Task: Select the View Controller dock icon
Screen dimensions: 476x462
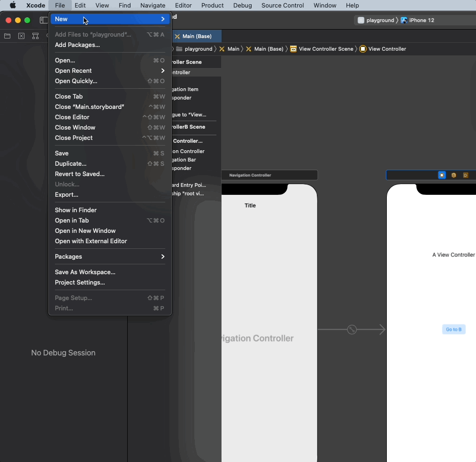Action: [x=442, y=175]
